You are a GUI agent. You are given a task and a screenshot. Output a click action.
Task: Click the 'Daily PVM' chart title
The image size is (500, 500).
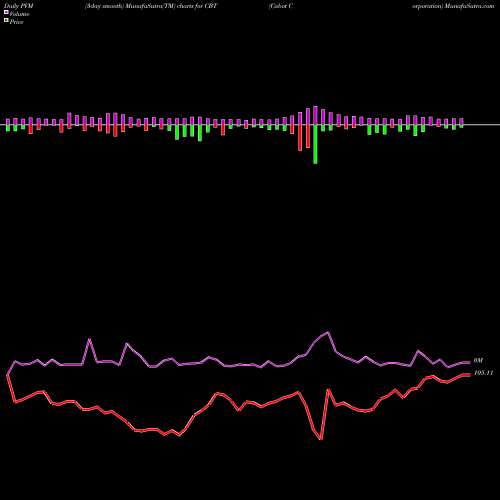coord(20,6)
